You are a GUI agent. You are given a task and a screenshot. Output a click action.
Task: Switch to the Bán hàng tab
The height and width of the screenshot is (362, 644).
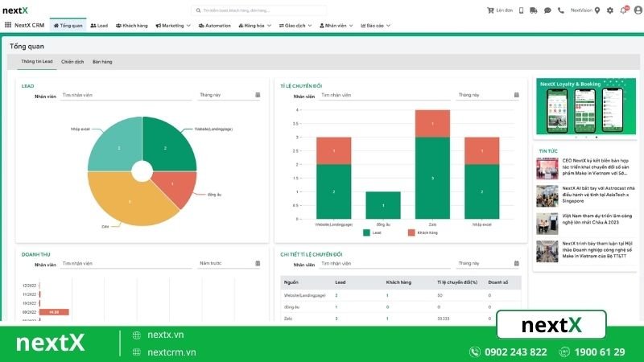coord(102,62)
